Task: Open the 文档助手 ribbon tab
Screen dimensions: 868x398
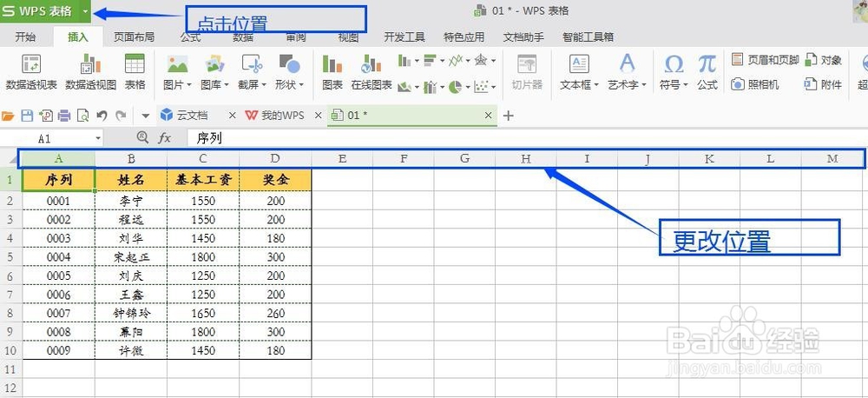Action: [x=523, y=37]
